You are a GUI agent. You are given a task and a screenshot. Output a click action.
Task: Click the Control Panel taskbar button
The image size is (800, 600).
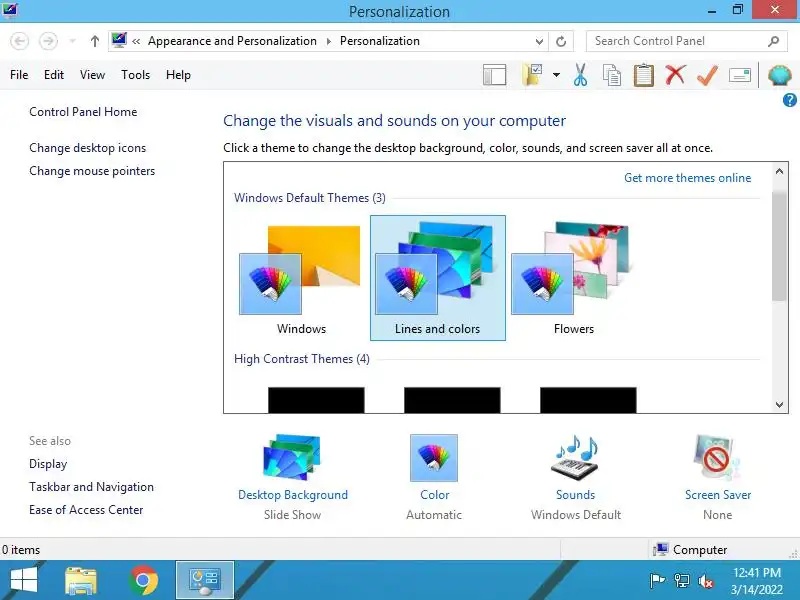pos(205,580)
